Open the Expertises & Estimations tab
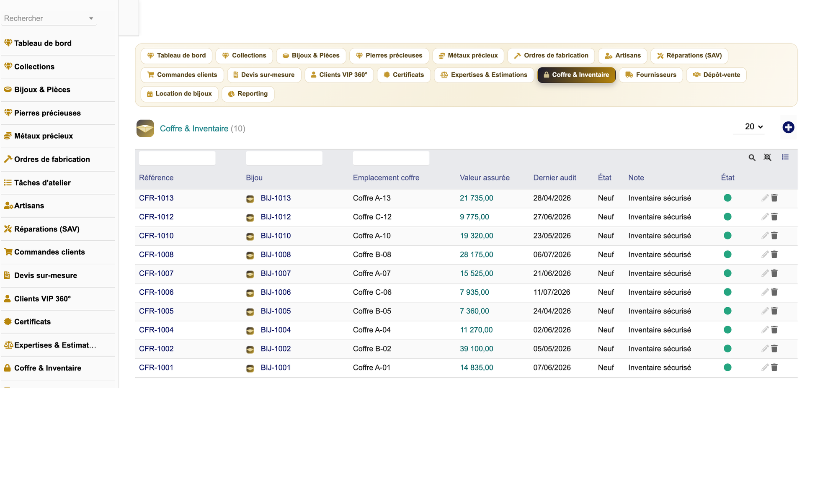 (x=484, y=75)
